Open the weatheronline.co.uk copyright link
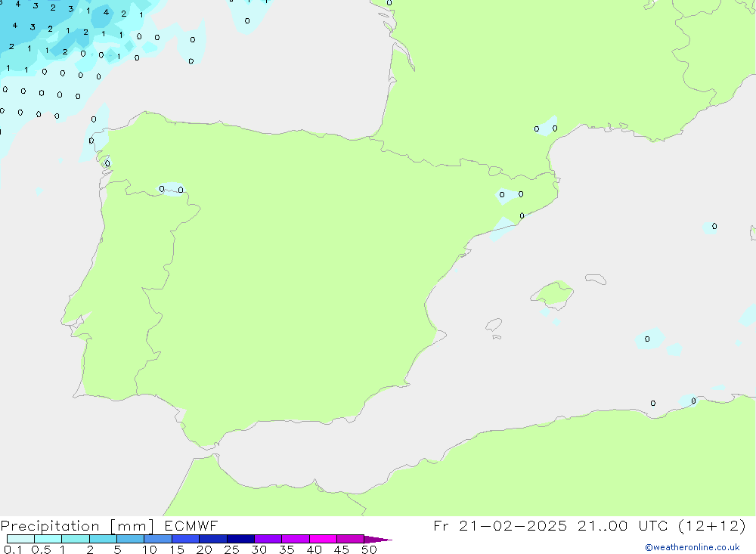The height and width of the screenshot is (554, 756). point(692,547)
